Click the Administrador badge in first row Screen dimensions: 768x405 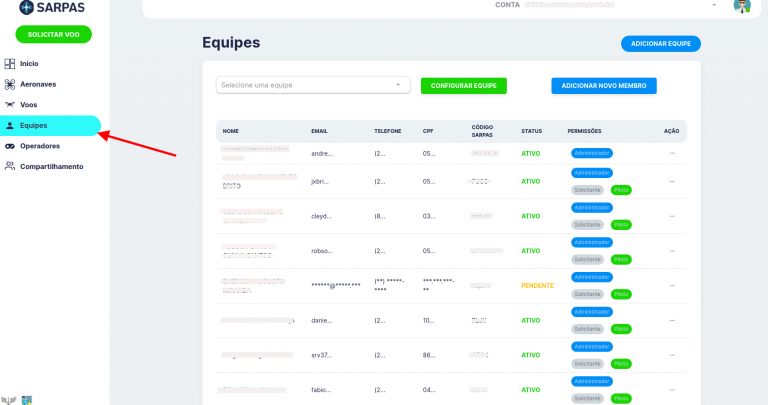tap(592, 153)
